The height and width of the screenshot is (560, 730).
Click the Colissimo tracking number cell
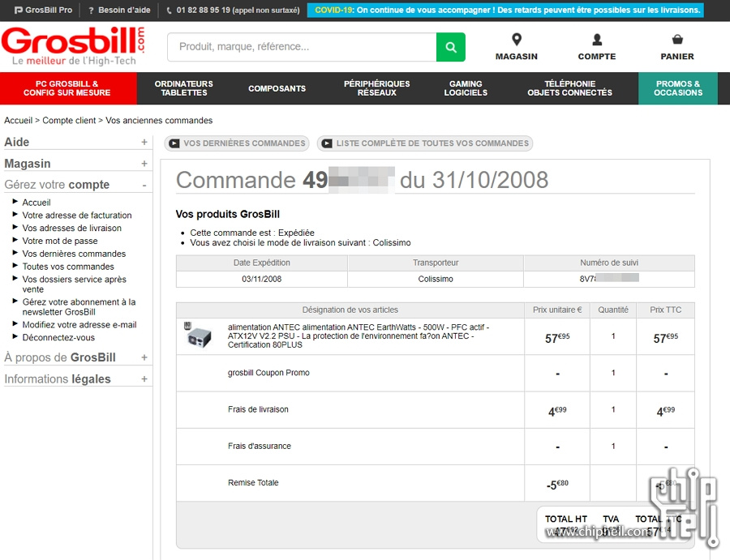609,279
